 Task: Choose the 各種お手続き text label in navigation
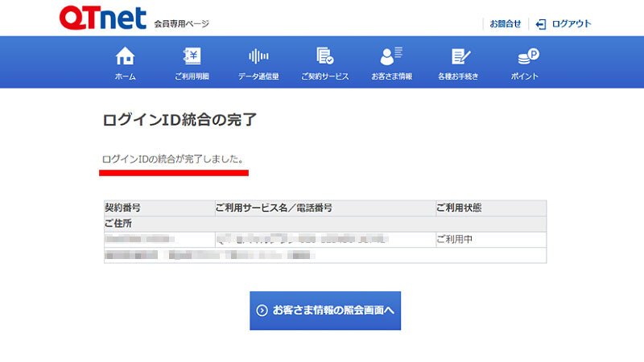[458, 76]
